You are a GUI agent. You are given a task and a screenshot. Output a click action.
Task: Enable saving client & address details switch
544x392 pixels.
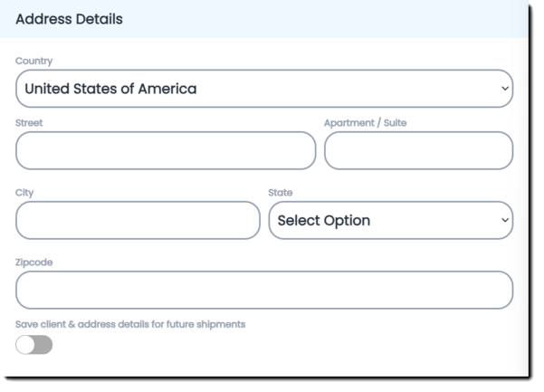34,345
